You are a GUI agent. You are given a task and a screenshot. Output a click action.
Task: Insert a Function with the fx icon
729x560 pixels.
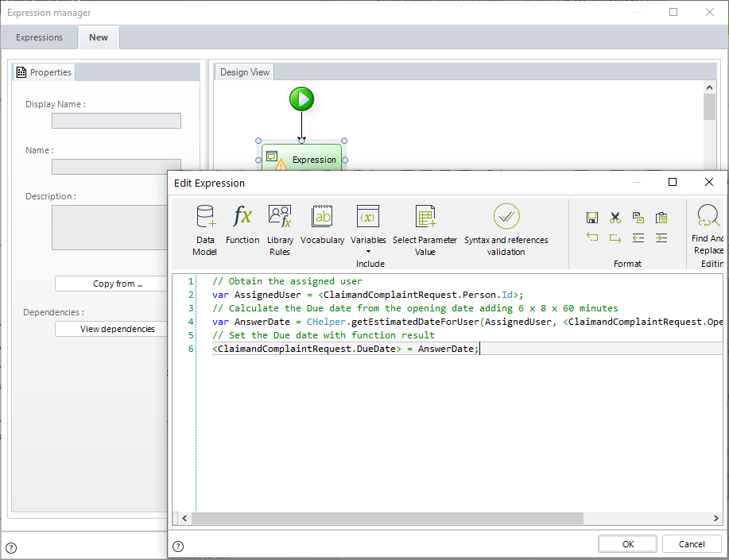coord(242,225)
